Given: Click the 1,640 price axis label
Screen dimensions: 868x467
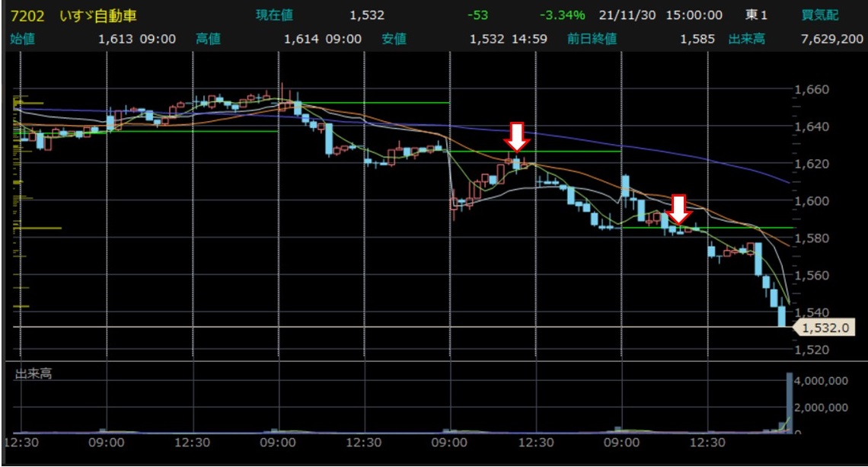Looking at the screenshot, I should click(x=812, y=126).
